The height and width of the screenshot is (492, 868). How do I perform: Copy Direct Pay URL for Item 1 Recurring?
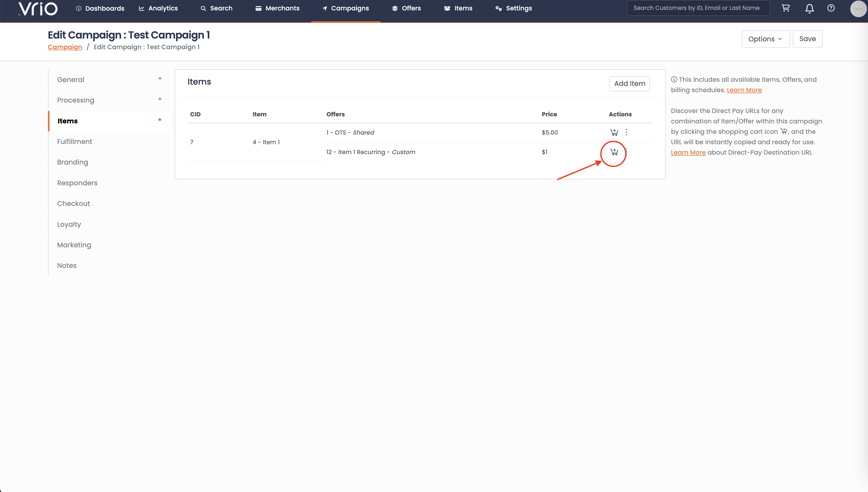[614, 152]
